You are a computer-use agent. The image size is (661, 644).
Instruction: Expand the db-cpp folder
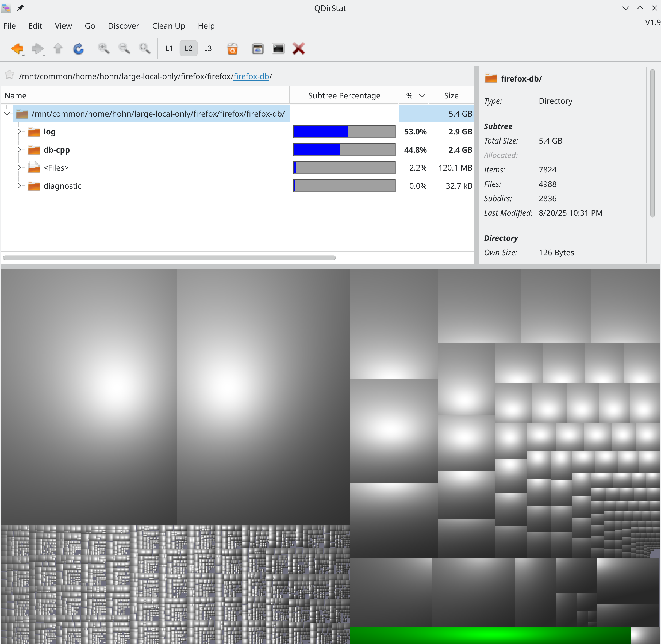click(x=19, y=149)
